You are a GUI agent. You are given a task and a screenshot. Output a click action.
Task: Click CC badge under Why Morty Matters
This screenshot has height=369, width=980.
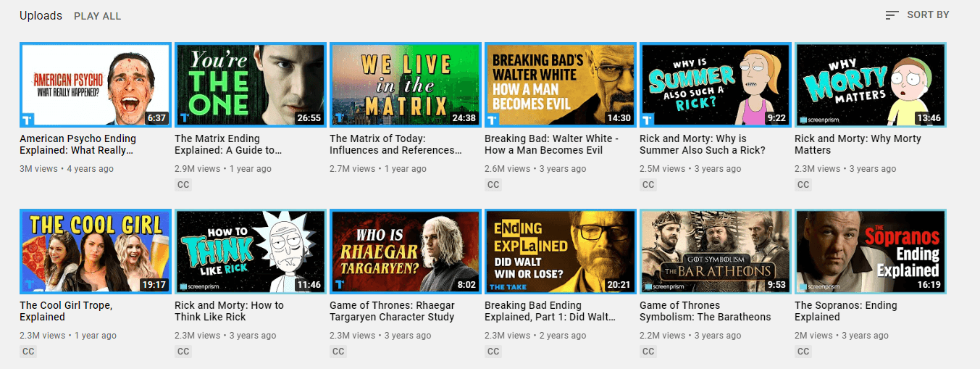tap(803, 185)
